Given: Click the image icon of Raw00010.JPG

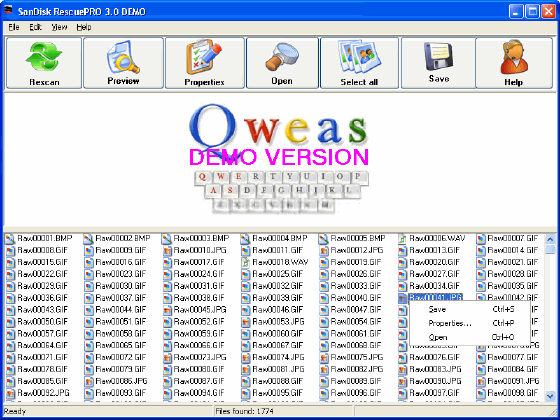Looking at the screenshot, I should click(x=167, y=251).
